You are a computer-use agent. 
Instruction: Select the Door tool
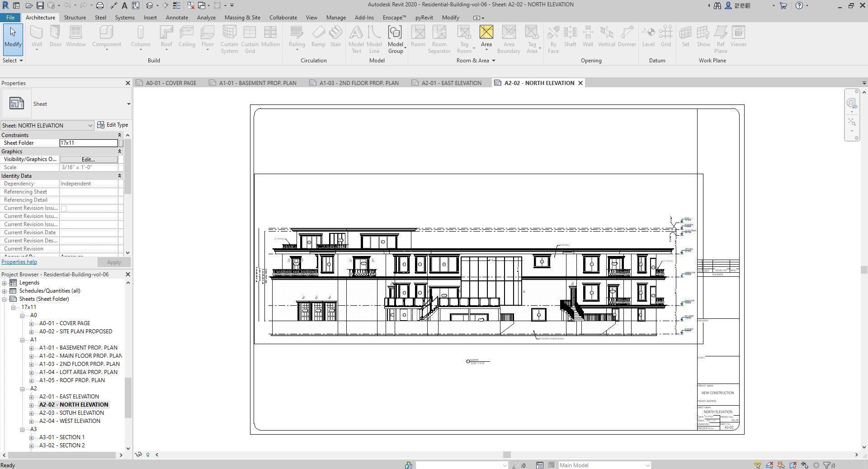[x=56, y=37]
